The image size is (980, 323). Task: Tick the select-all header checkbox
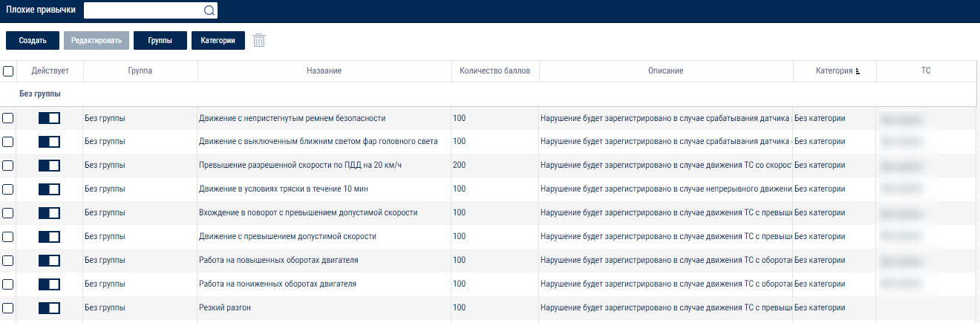8,71
